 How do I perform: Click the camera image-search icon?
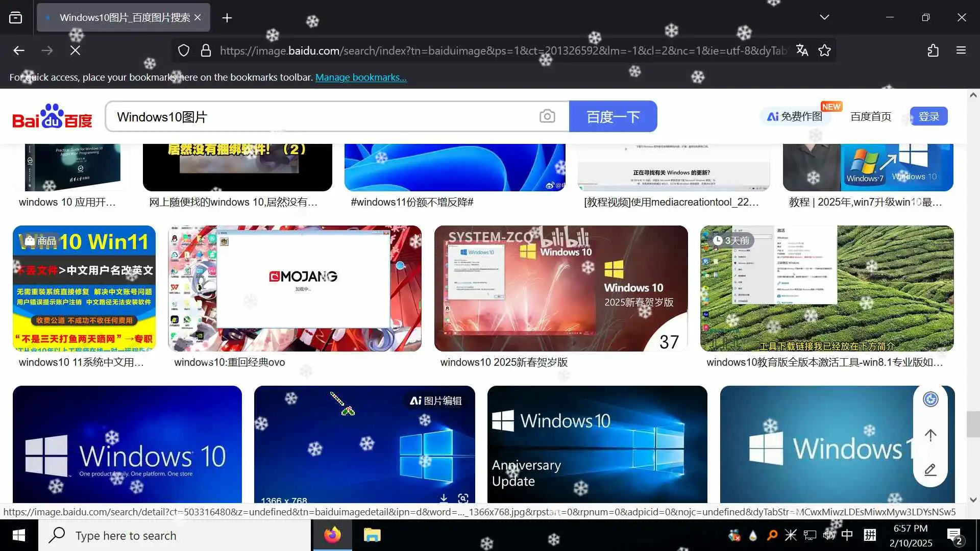coord(547,116)
